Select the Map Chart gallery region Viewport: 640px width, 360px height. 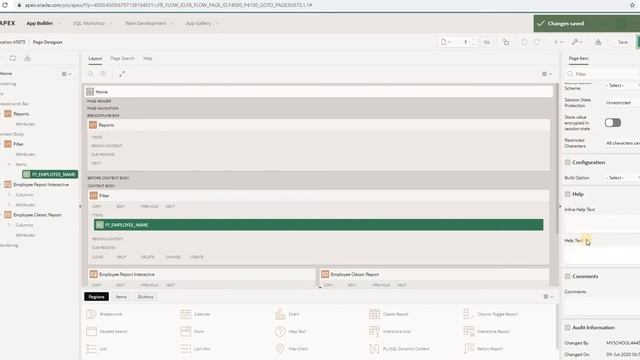[291, 349]
